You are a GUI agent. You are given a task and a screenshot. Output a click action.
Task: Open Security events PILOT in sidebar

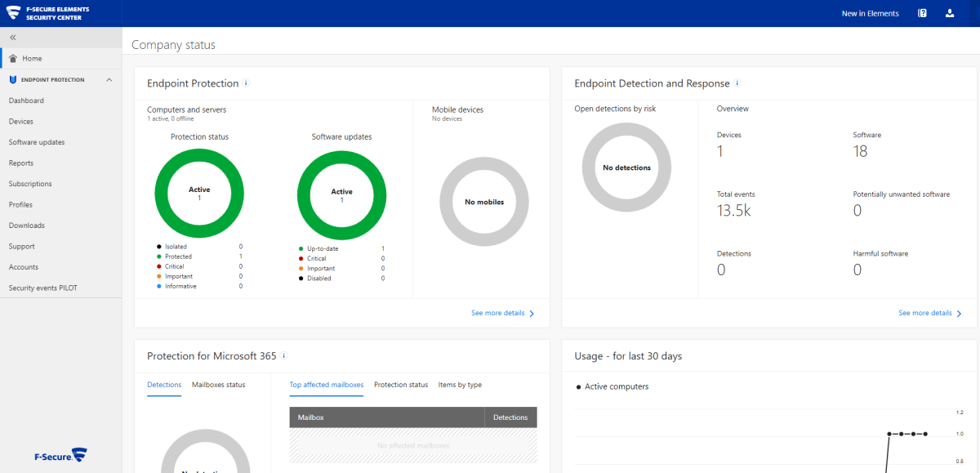tap(42, 288)
